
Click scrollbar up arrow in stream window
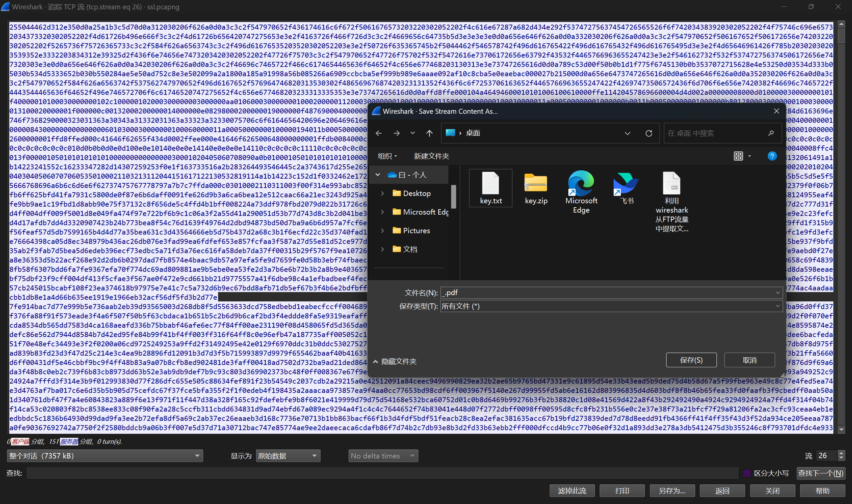coord(841,24)
